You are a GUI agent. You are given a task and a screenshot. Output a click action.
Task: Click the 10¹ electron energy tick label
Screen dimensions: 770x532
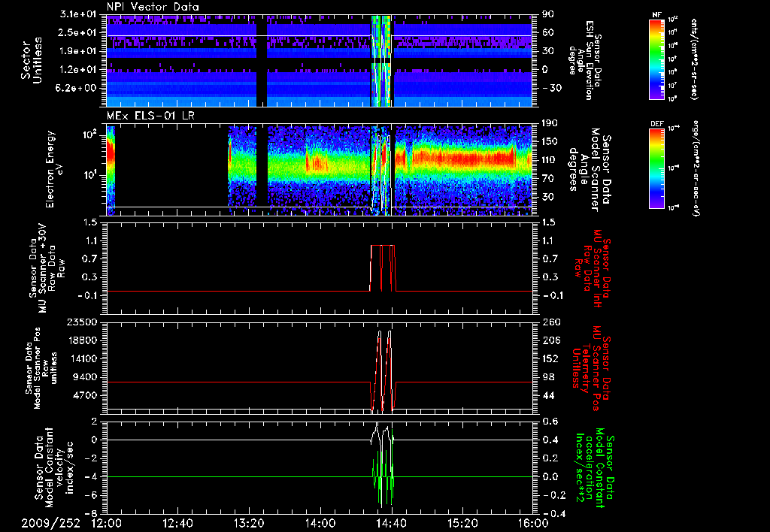pos(91,174)
